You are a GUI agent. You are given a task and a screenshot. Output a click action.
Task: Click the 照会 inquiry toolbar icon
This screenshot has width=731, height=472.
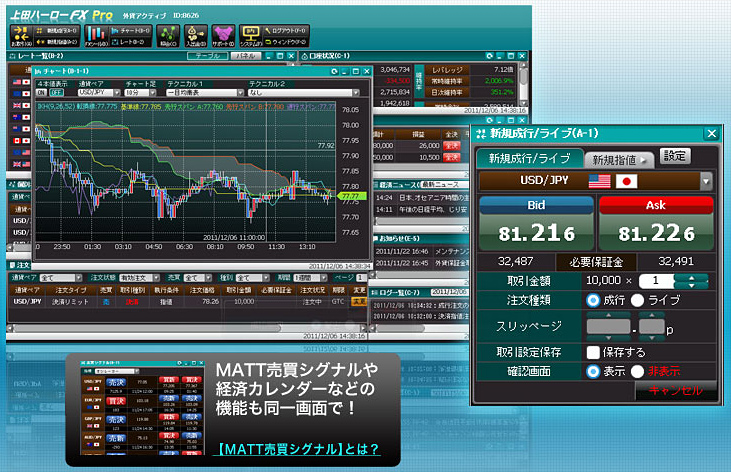click(x=167, y=36)
